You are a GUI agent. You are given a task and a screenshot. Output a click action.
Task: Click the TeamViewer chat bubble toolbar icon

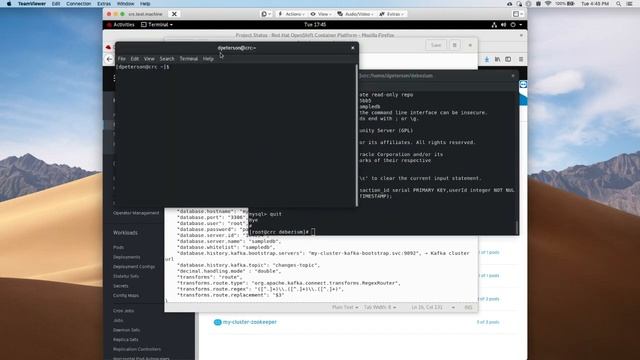click(x=266, y=14)
